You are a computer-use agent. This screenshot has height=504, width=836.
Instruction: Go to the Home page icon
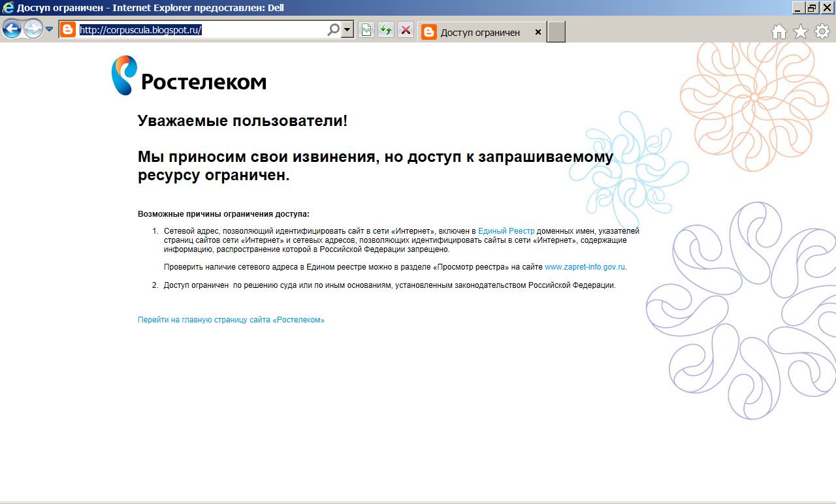tap(779, 32)
